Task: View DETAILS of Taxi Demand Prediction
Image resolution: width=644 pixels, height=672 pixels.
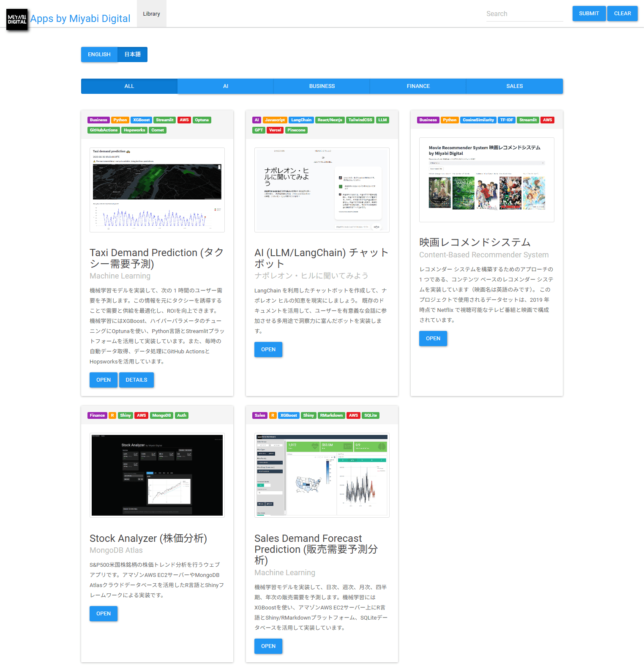Action: [x=136, y=380]
